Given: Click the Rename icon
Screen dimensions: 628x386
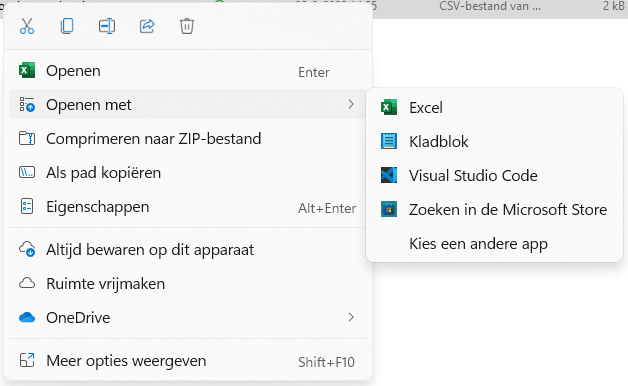Looking at the screenshot, I should (107, 26).
